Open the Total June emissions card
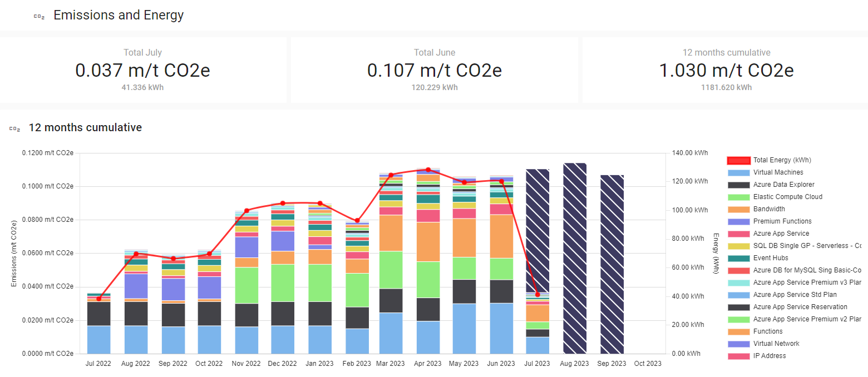Screen dimensions: 868x377 [434, 70]
